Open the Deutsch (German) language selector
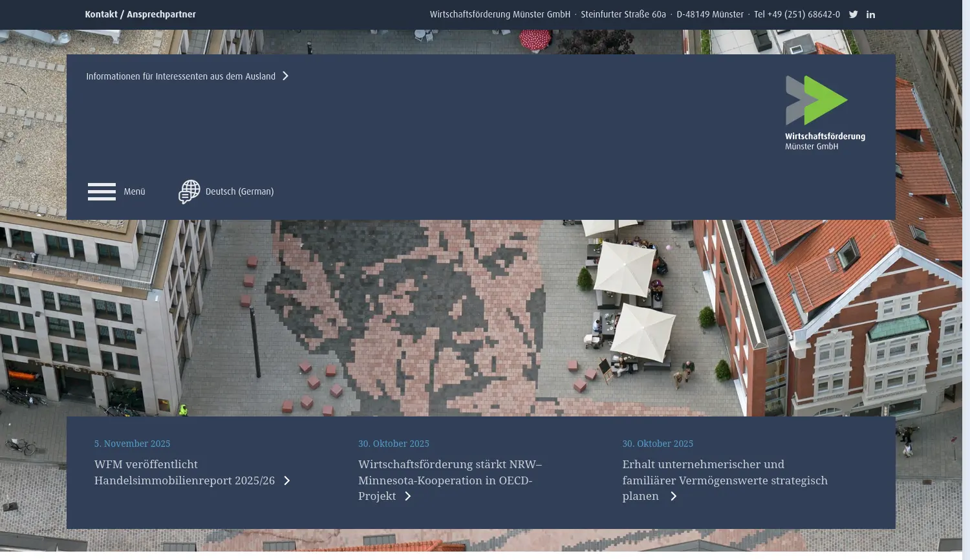Viewport: 970px width, 560px height. click(239, 191)
